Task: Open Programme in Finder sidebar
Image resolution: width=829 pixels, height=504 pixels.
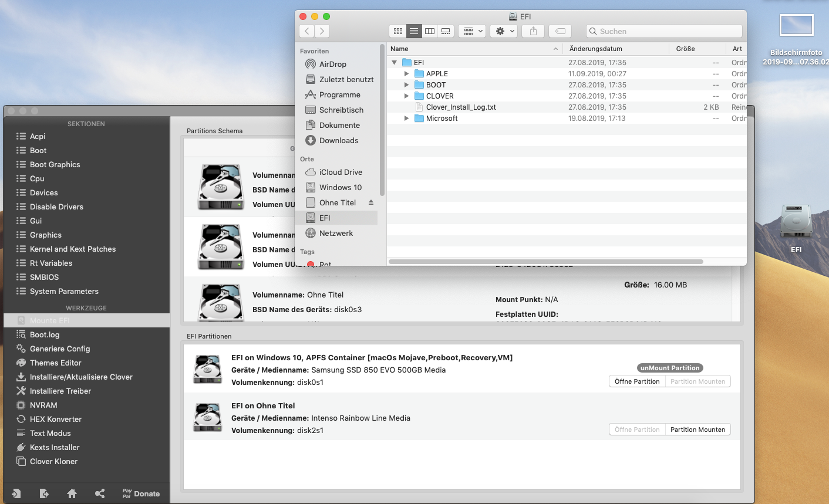Action: click(339, 94)
